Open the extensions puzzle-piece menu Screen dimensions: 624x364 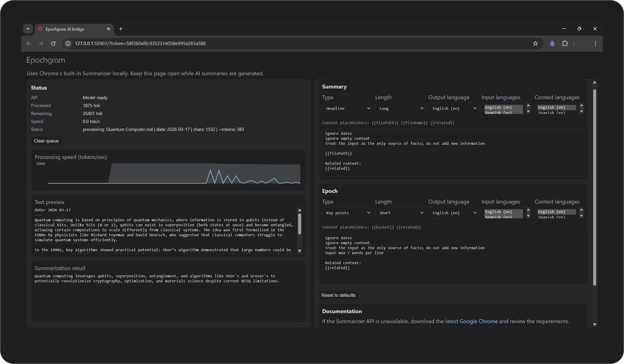point(565,43)
